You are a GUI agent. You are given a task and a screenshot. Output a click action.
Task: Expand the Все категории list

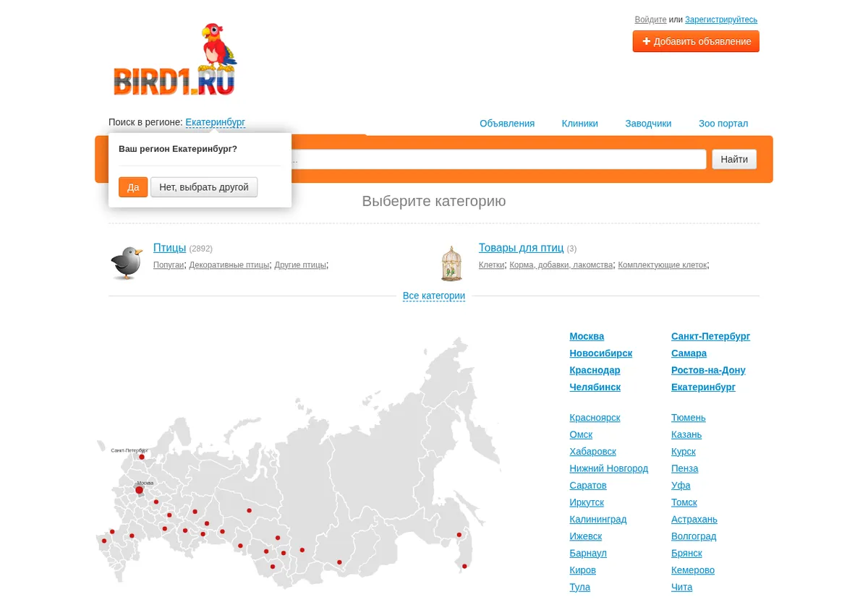click(434, 296)
